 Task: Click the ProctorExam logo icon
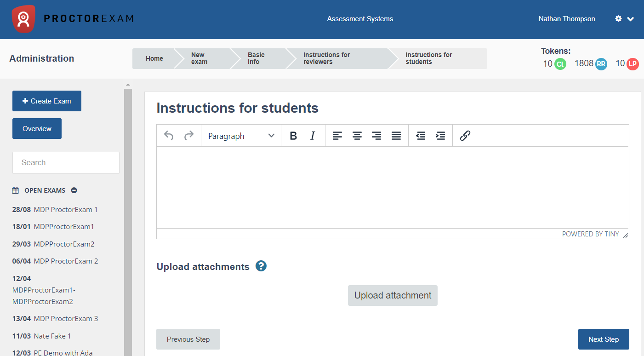pos(23,19)
